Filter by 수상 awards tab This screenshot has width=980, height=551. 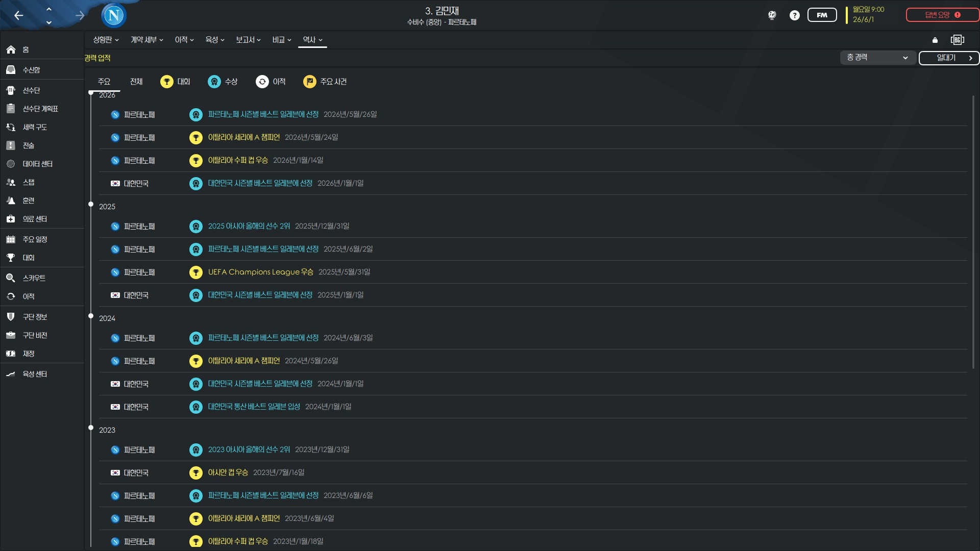click(223, 82)
